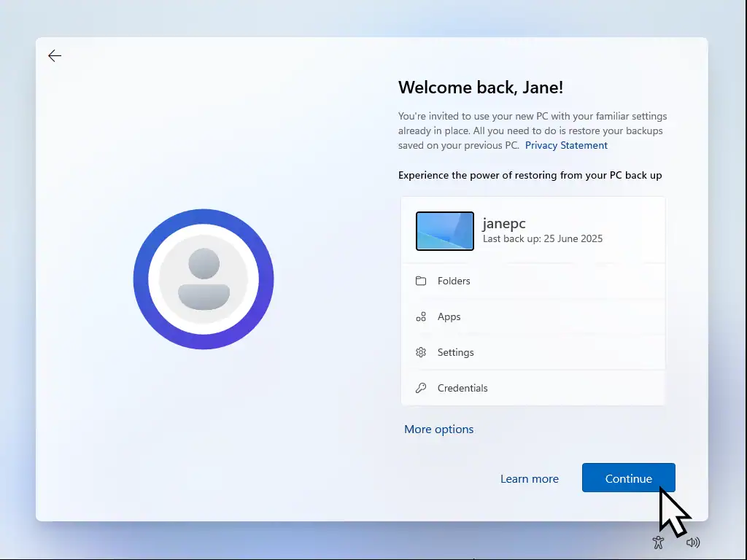This screenshot has height=560, width=747.
Task: Click Jane's user avatar picture
Action: tap(204, 279)
